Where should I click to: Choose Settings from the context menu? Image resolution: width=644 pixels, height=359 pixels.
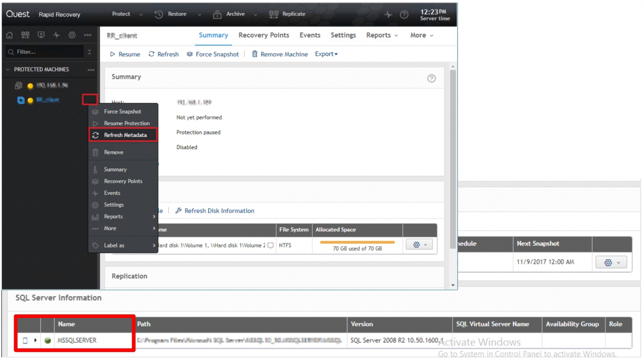tap(123, 204)
